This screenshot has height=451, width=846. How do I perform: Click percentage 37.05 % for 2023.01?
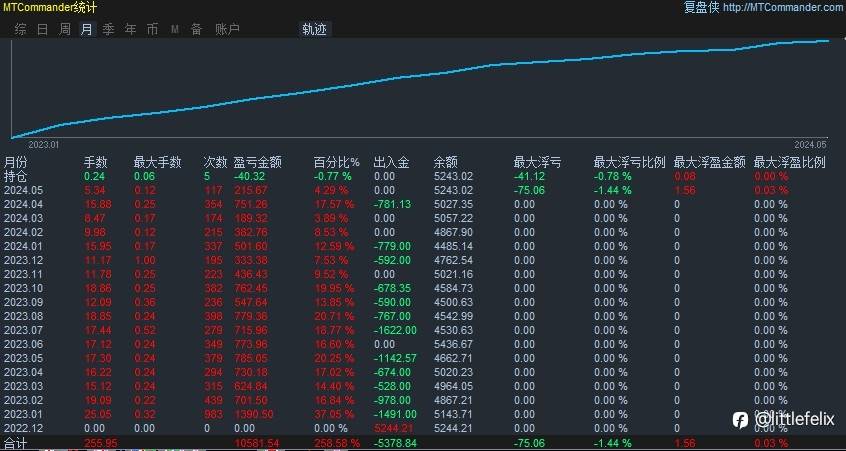click(x=335, y=414)
